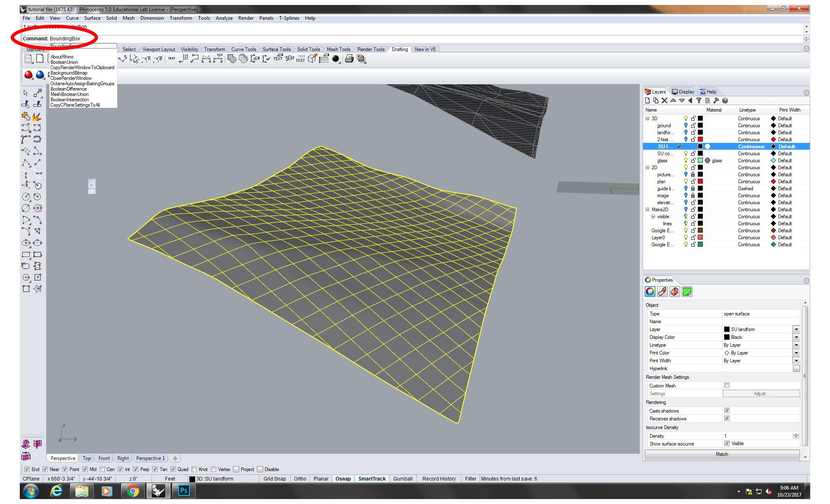The image size is (830, 504).
Task: Collapse the 2D layer group
Action: [648, 168]
